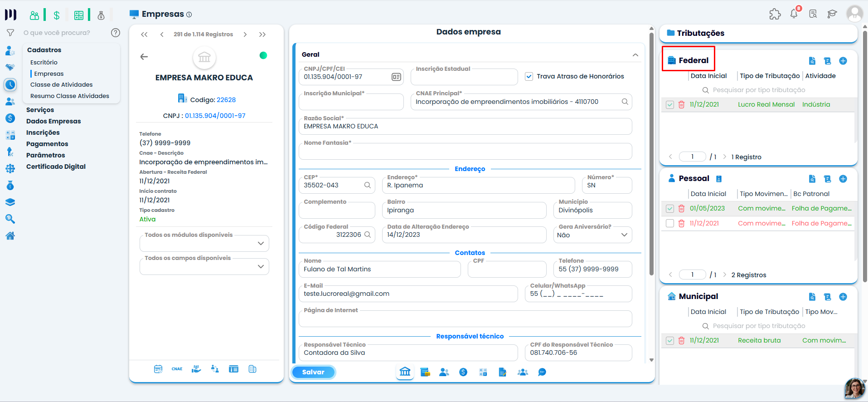The width and height of the screenshot is (868, 402).
Task: Jump to last record double arrow
Action: tap(262, 34)
